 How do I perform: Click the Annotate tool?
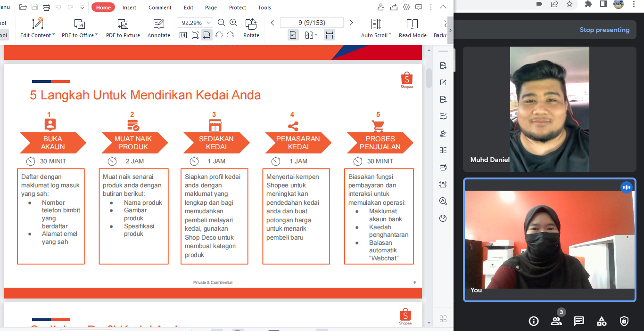point(159,28)
